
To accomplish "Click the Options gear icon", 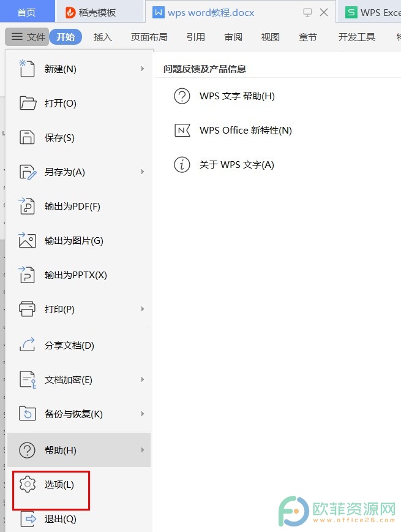I will pos(28,484).
